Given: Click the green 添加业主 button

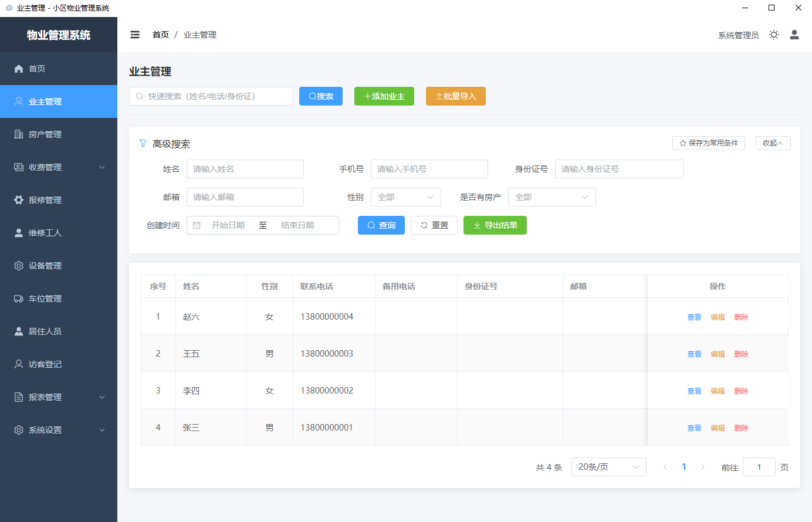Looking at the screenshot, I should pyautogui.click(x=384, y=96).
